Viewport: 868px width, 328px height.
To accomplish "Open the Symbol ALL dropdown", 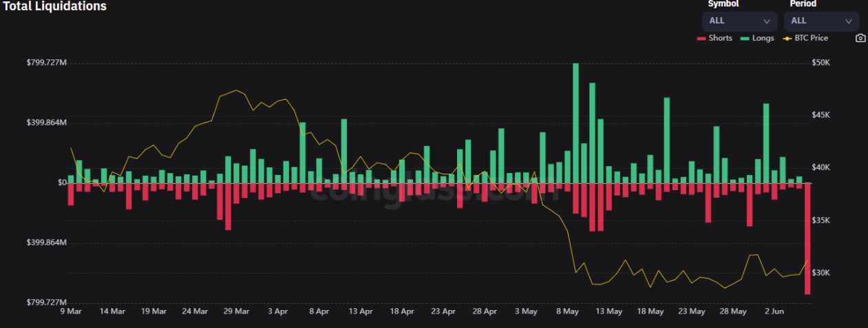I will [x=739, y=21].
